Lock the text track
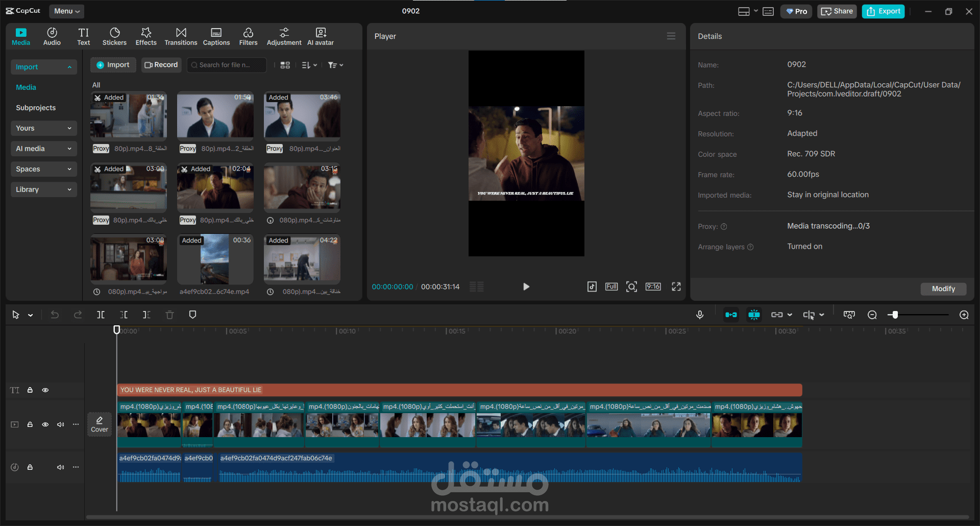 [30, 390]
